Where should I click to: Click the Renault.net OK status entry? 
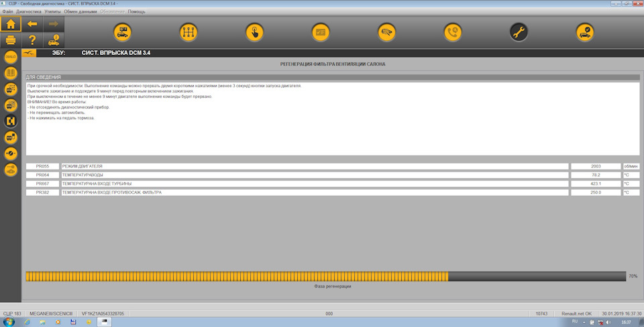[x=577, y=314]
